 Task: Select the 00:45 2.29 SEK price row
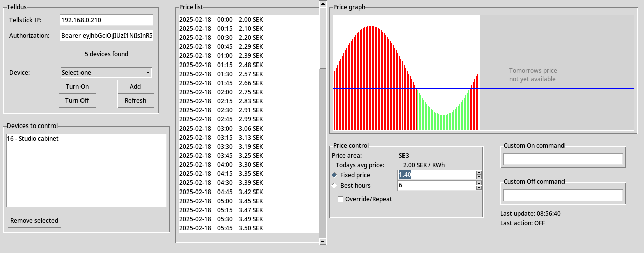point(249,46)
